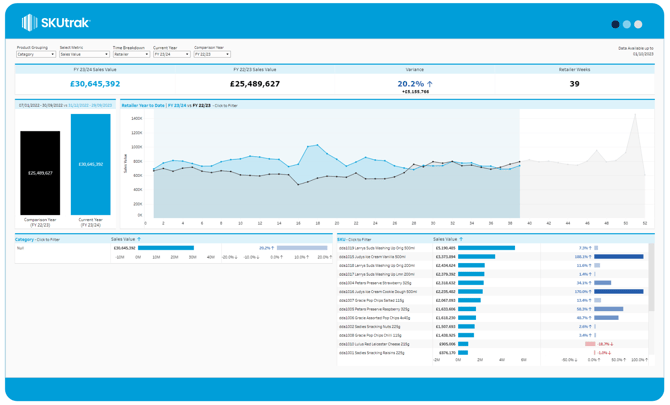Click the black Comparison Year bar
The height and width of the screenshot is (405, 670).
41,173
